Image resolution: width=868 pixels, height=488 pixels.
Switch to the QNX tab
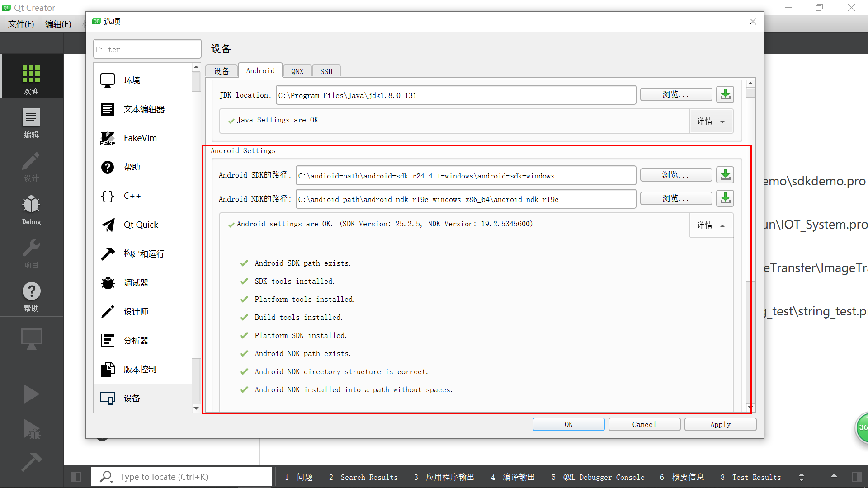(297, 71)
